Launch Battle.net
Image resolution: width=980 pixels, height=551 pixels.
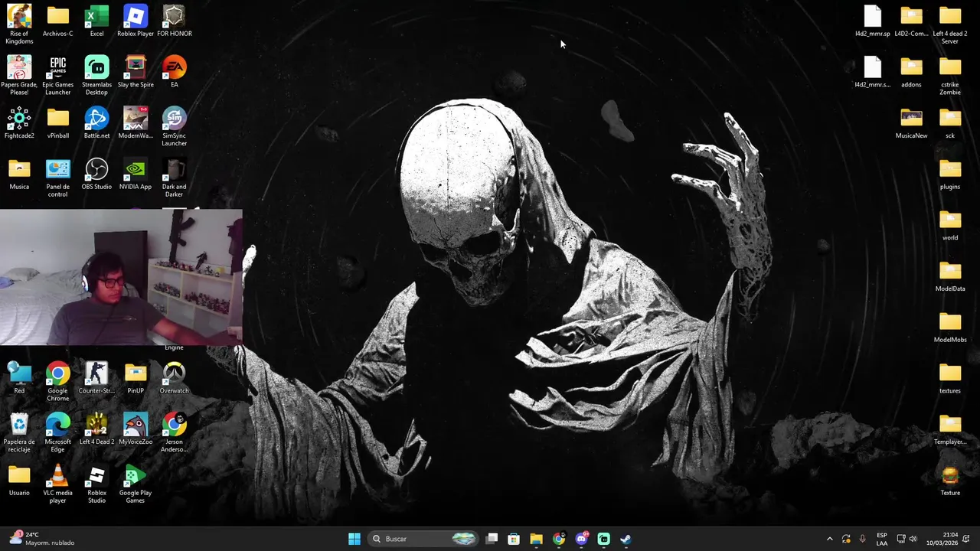(x=96, y=122)
